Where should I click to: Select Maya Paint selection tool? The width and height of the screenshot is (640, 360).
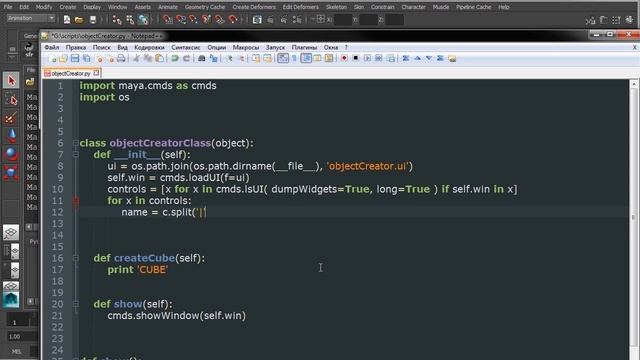coord(11,118)
